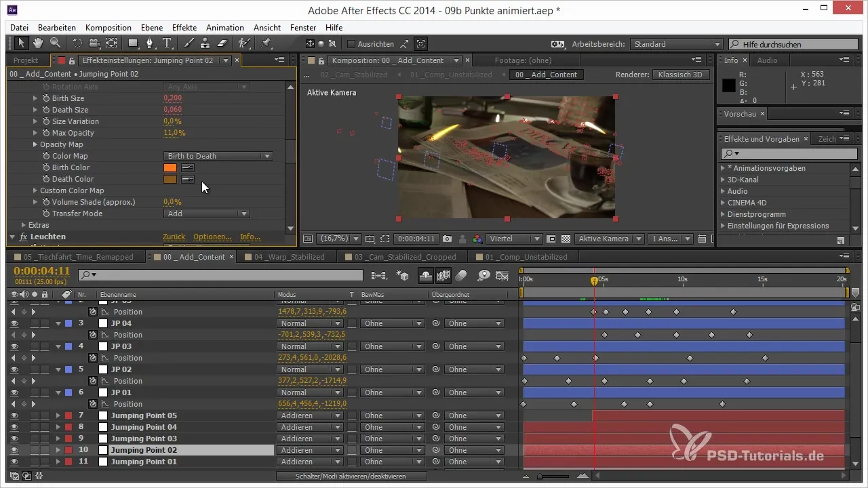Open the Transfer Mode dropdown 'Add'
Image resolution: width=868 pixels, height=488 pixels.
pos(207,213)
